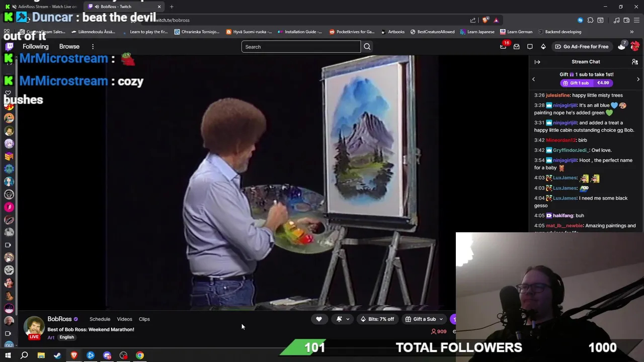Screen dimensions: 644x362
Task: Open Artbooks bookmark folder
Action: 392,32
